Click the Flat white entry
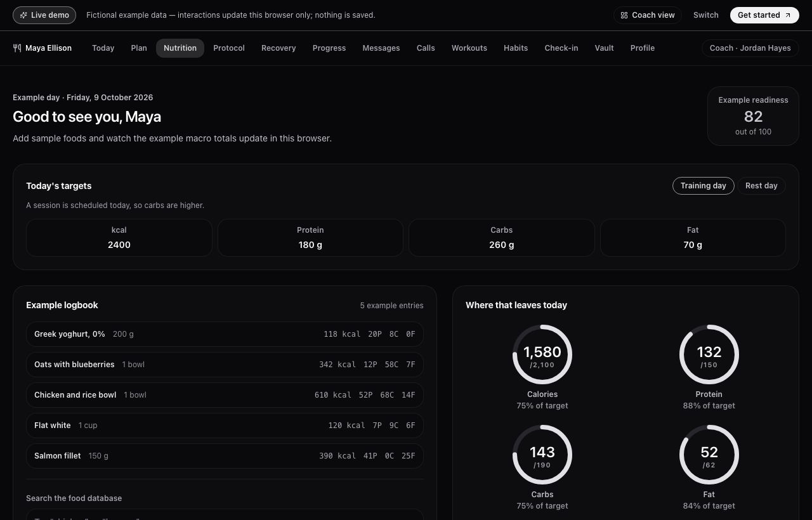This screenshot has height=520, width=812. tap(225, 426)
